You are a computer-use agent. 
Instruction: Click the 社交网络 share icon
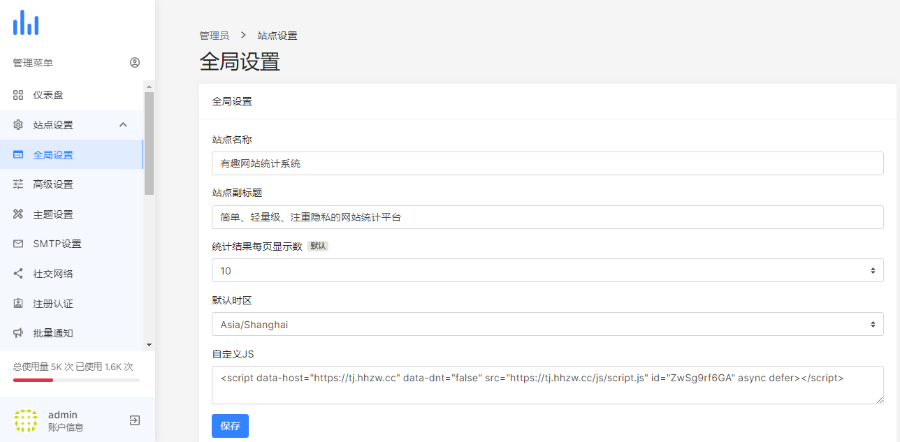(18, 274)
